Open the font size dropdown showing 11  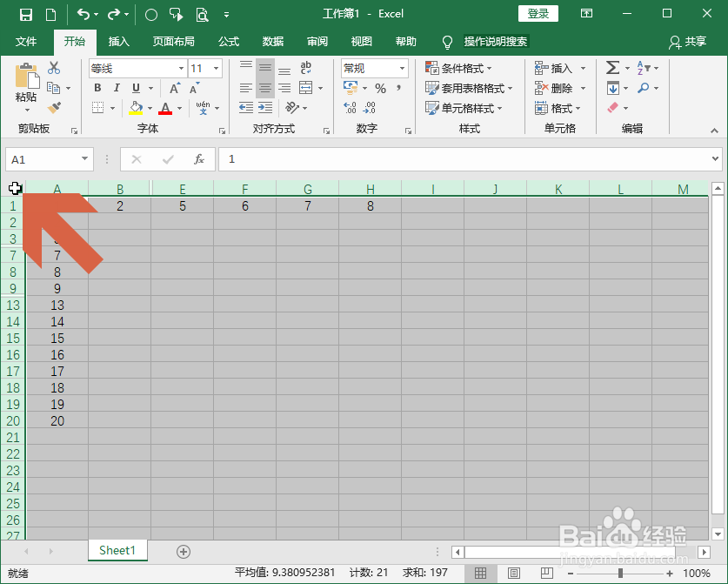tap(216, 68)
